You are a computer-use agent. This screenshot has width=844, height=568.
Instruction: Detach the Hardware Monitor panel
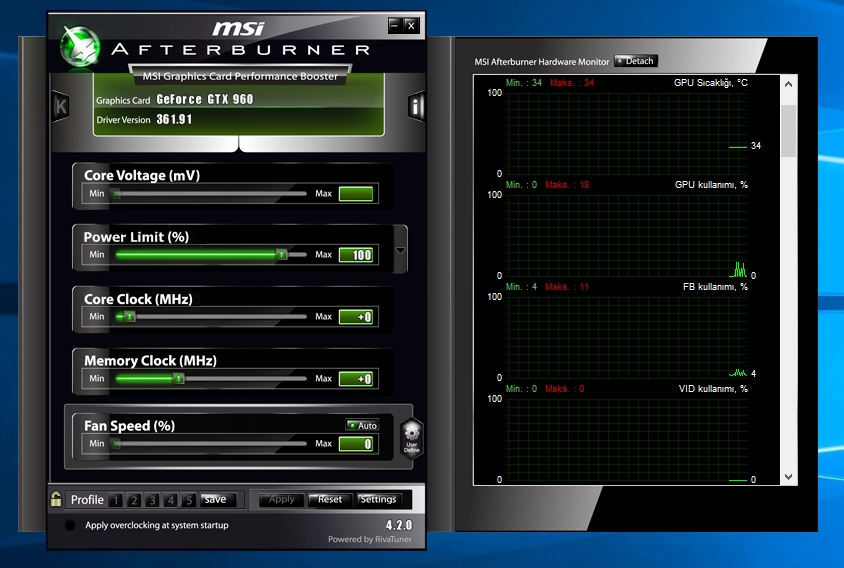pos(636,61)
